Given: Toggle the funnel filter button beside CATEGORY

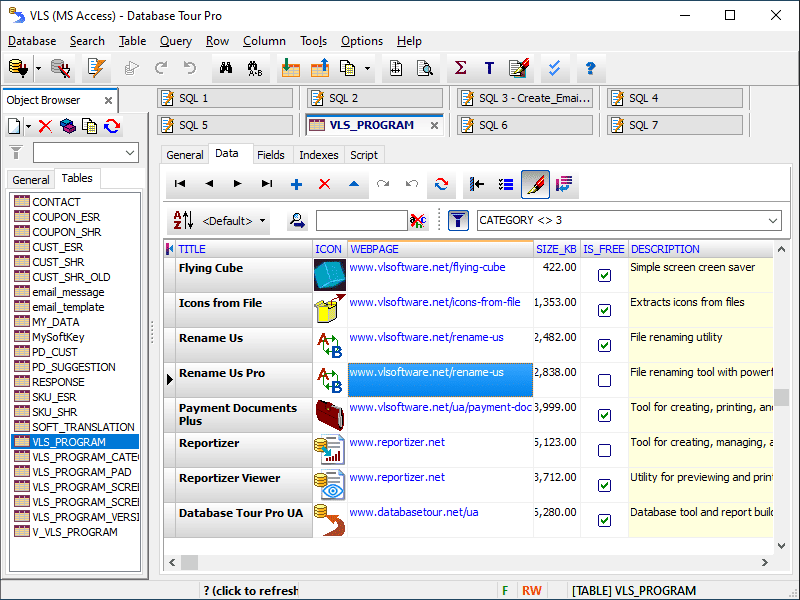Looking at the screenshot, I should click(x=458, y=220).
